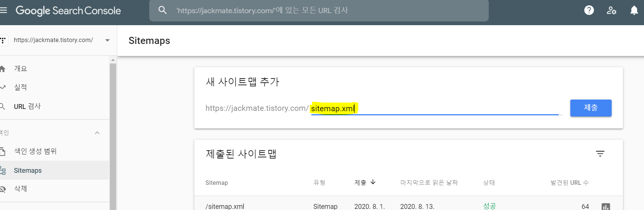Screen dimensions: 644x210
Task: Click the 제출된 사이트맵 heading
Action: (x=241, y=154)
